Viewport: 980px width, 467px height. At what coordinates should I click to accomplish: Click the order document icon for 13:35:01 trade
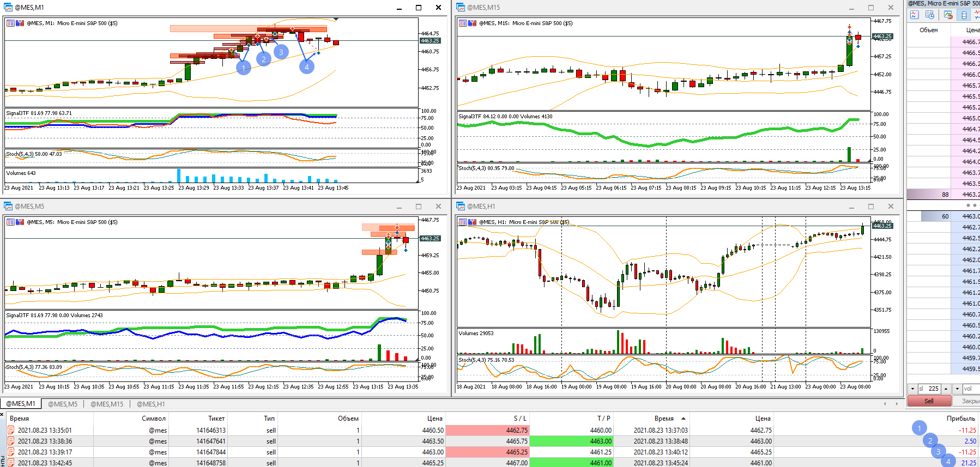pos(11,430)
